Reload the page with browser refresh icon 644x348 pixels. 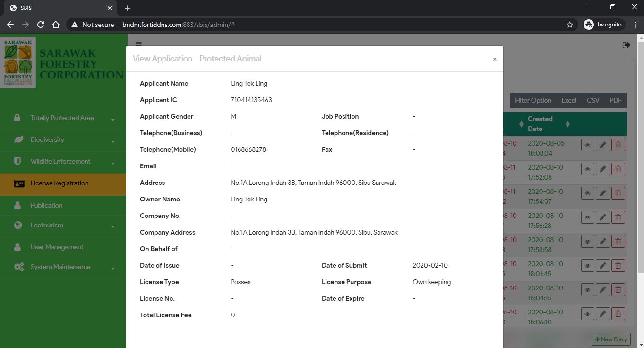click(x=41, y=25)
